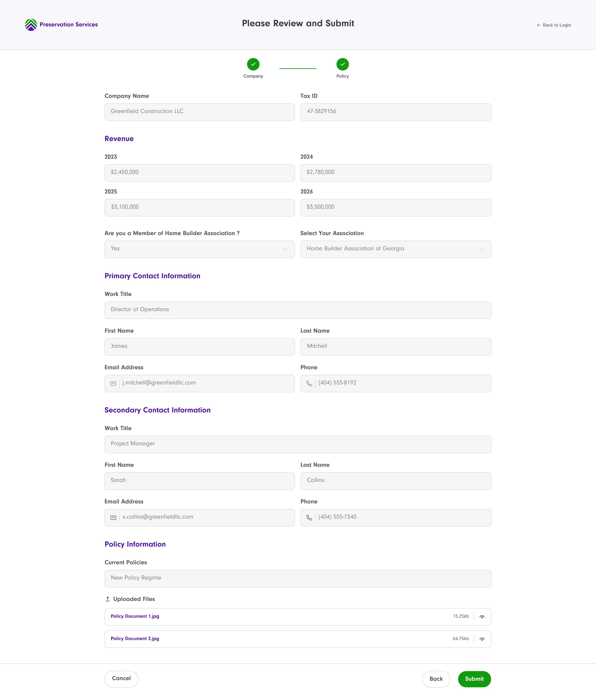This screenshot has width=596, height=700.
Task: Select the Project Manager work title field
Action: pos(298,444)
